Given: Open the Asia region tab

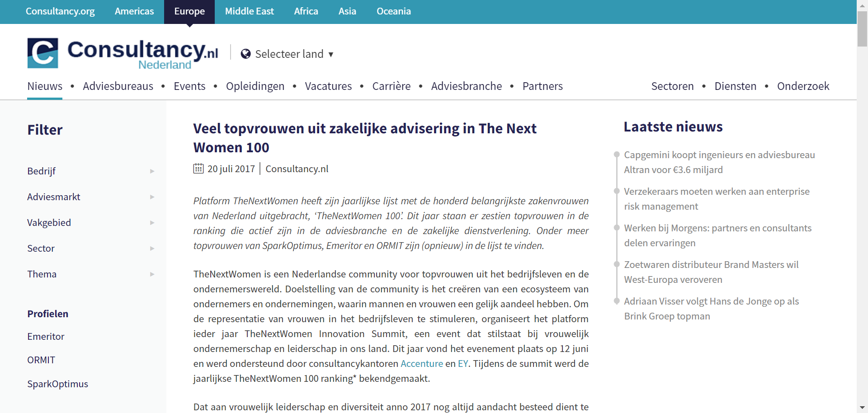Looking at the screenshot, I should (x=347, y=11).
